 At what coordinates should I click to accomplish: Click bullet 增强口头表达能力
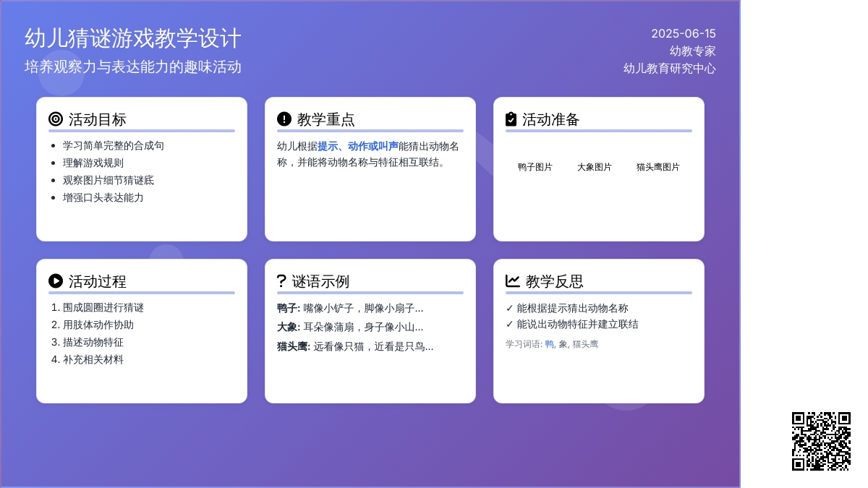click(x=103, y=197)
